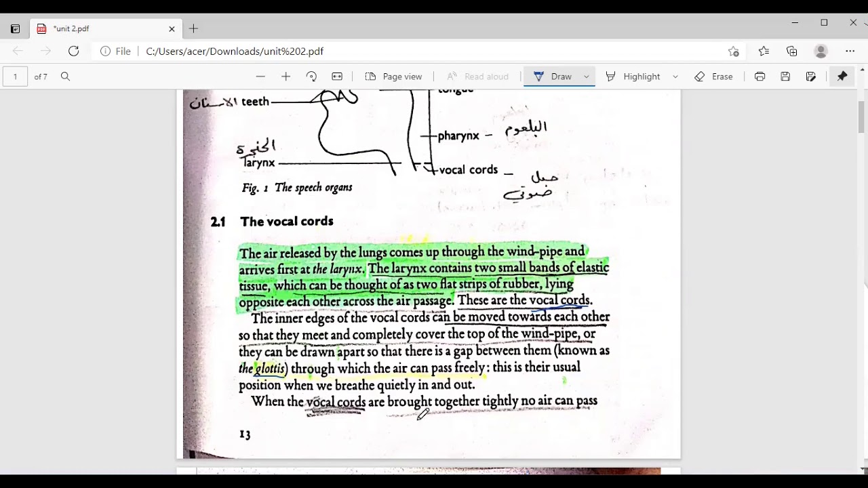Click page number 13 at the bottom
This screenshot has height=488, width=868.
point(245,434)
